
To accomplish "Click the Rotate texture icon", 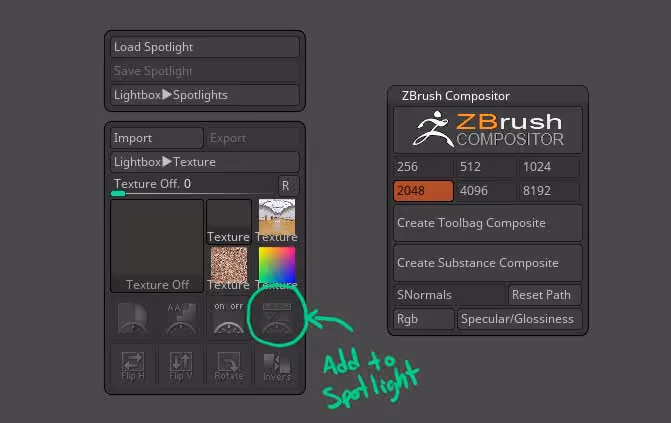I will [x=229, y=366].
